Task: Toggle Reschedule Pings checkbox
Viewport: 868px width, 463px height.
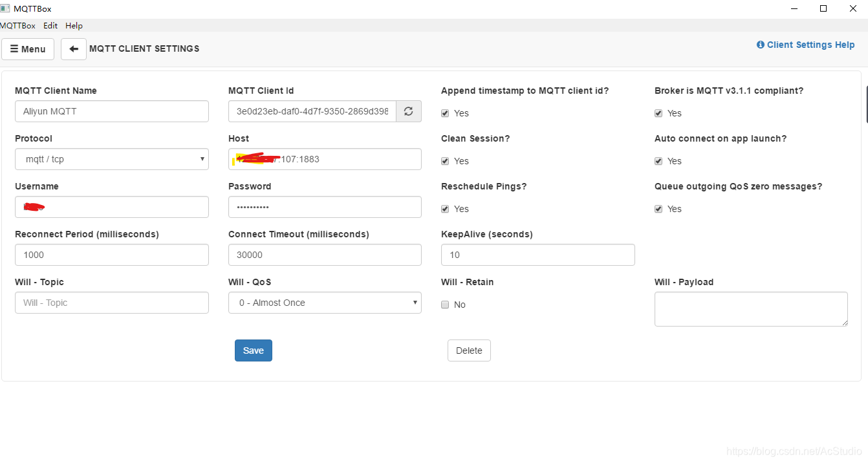Action: [445, 209]
